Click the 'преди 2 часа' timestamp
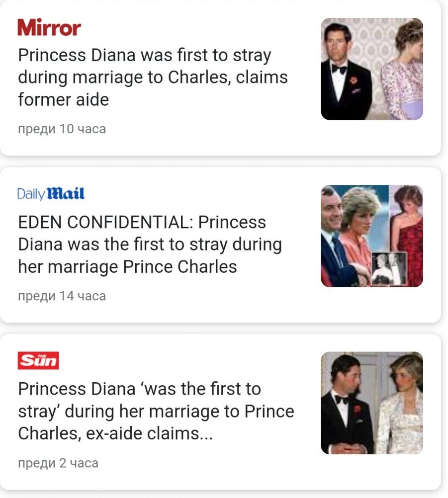Image resolution: width=448 pixels, height=498 pixels. [x=58, y=463]
